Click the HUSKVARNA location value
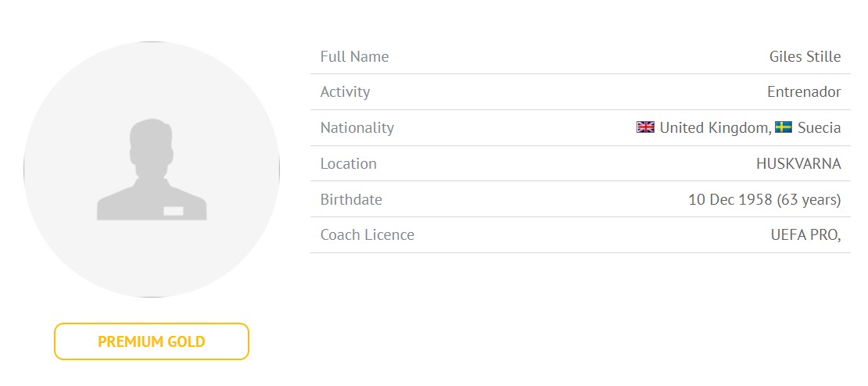This screenshot has height=386, width=868. tap(799, 163)
